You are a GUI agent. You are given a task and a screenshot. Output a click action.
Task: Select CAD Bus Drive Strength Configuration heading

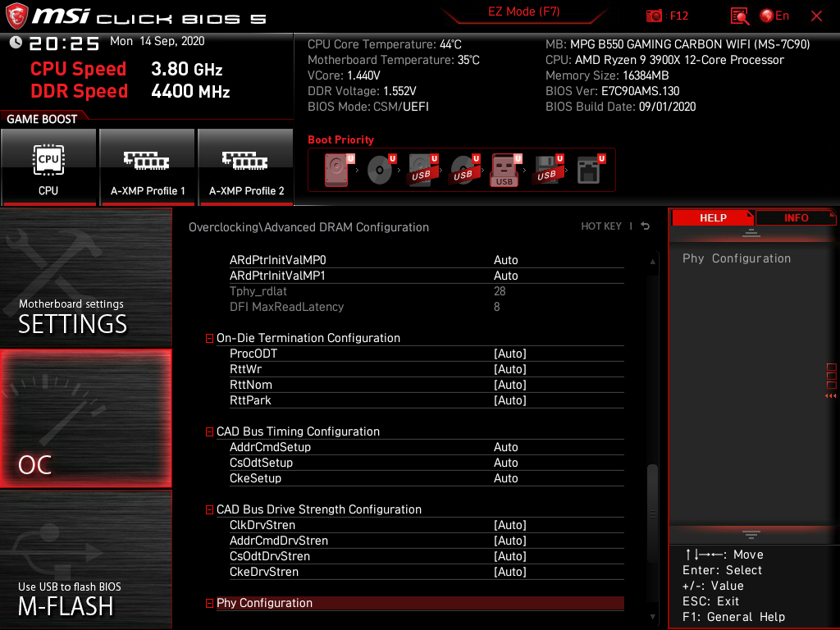(x=319, y=509)
